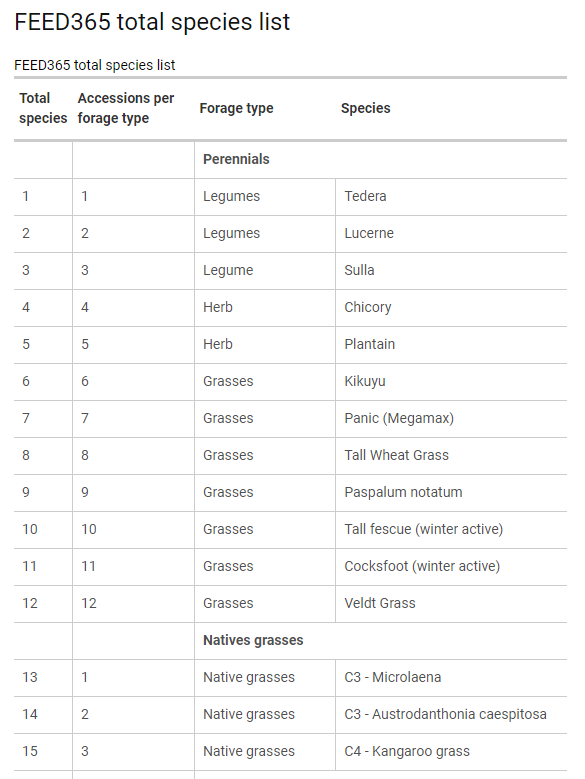
Task: Click the Plantain species cell
Action: 451,344
